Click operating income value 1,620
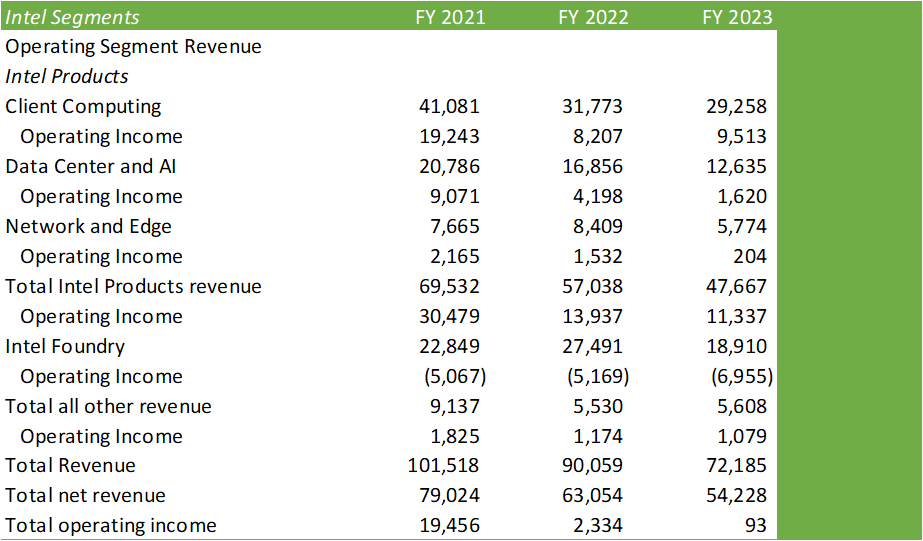The height and width of the screenshot is (541, 923). tap(742, 197)
